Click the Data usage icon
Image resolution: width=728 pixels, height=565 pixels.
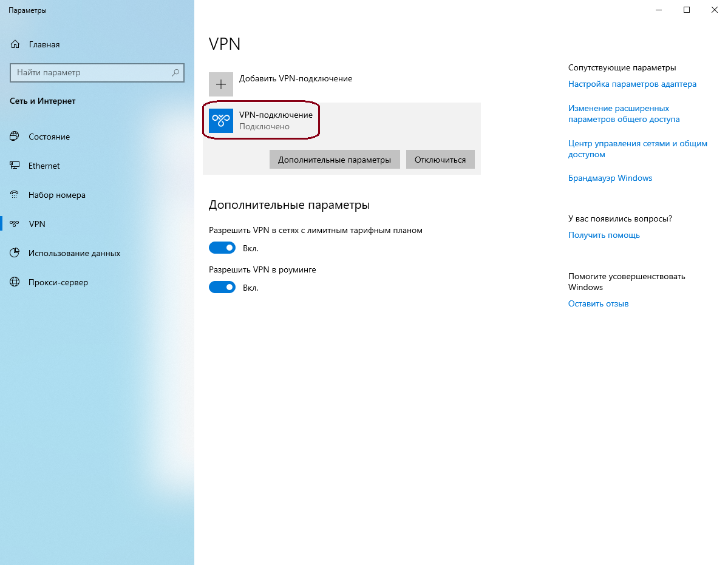15,253
